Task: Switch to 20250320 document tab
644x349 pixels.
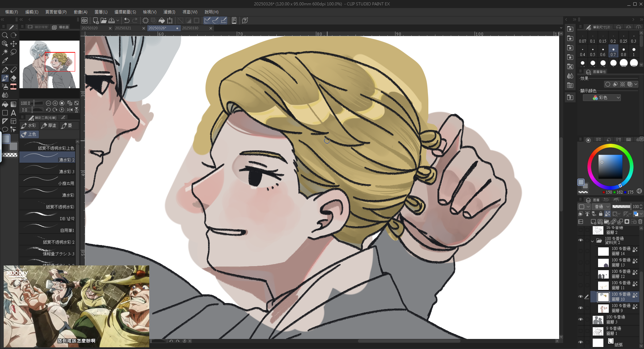Action: pos(96,28)
